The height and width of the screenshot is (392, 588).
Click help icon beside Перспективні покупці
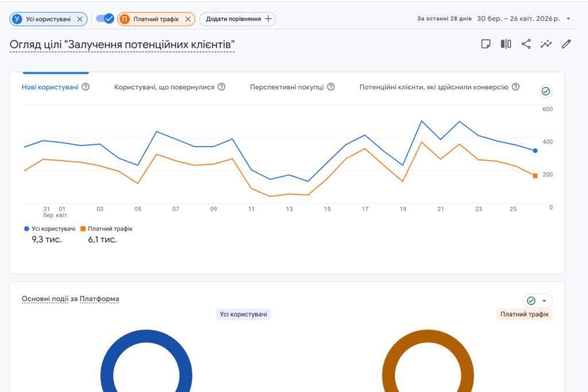(x=331, y=87)
